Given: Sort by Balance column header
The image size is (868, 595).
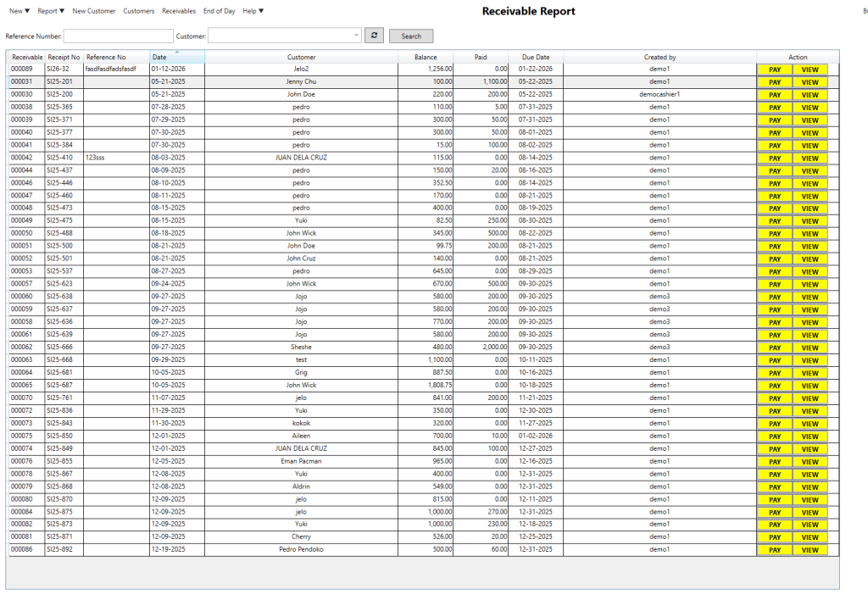Looking at the screenshot, I should point(426,58).
